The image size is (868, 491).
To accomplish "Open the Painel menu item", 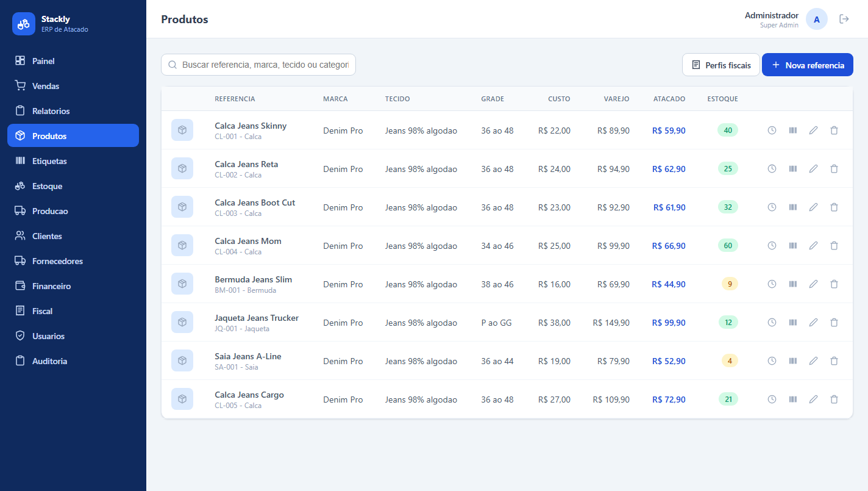I will coord(73,61).
